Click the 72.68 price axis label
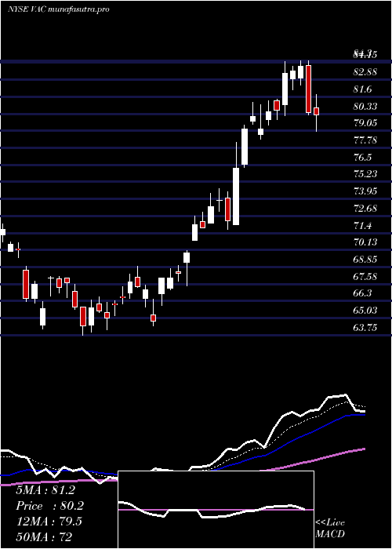This screenshot has width=392, height=549. tap(365, 209)
